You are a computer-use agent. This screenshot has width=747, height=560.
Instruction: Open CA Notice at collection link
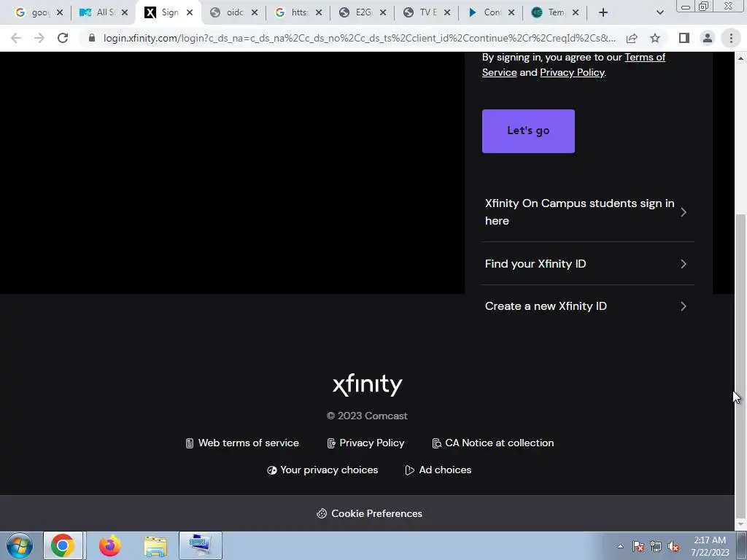[499, 443]
